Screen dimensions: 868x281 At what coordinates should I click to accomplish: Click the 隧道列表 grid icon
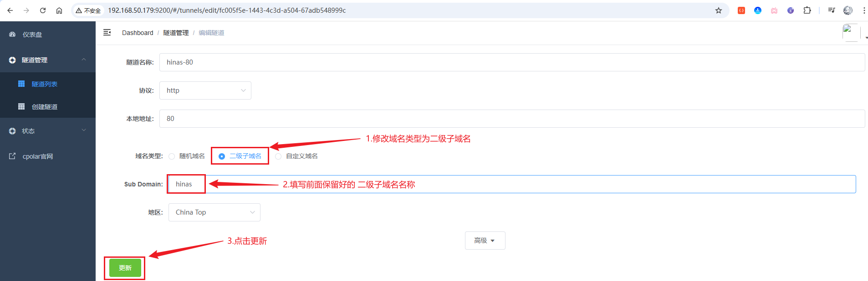coord(21,84)
